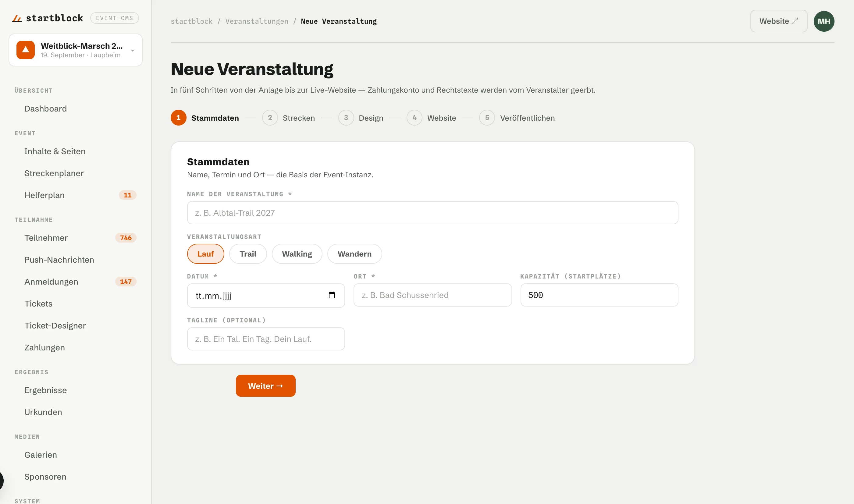Screen dimensions: 854x504
Task: Click the 746 badge next to Teilnehmer
Action: [126, 238]
